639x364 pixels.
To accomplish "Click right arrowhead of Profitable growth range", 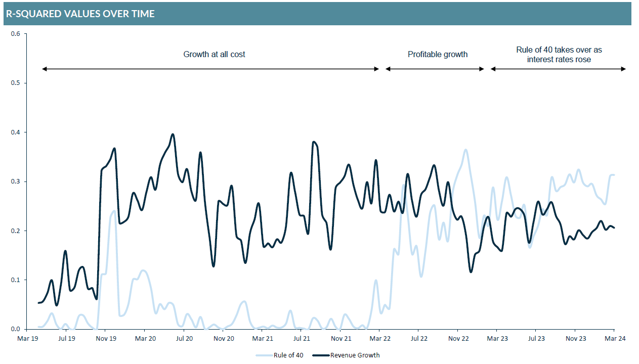I will tap(482, 69).
